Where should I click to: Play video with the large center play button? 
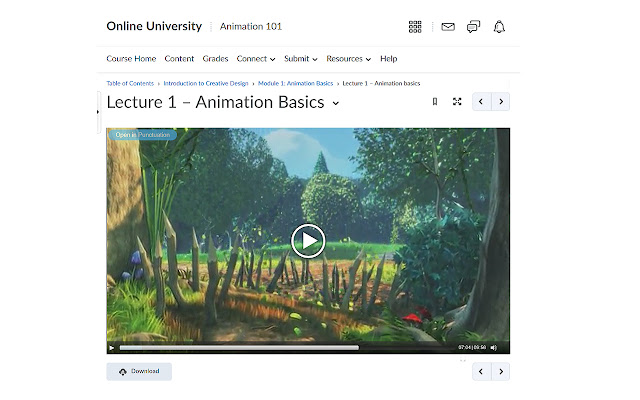coord(308,241)
